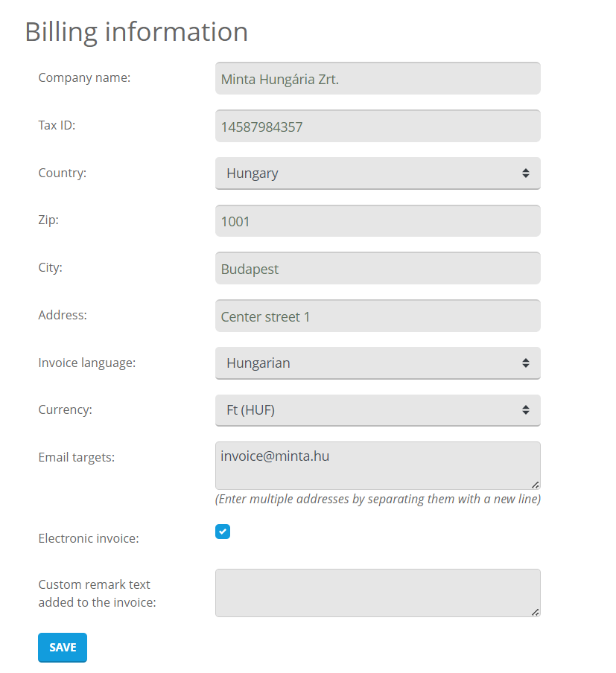
Task: Click the multiple addresses hint text
Action: [x=378, y=500]
